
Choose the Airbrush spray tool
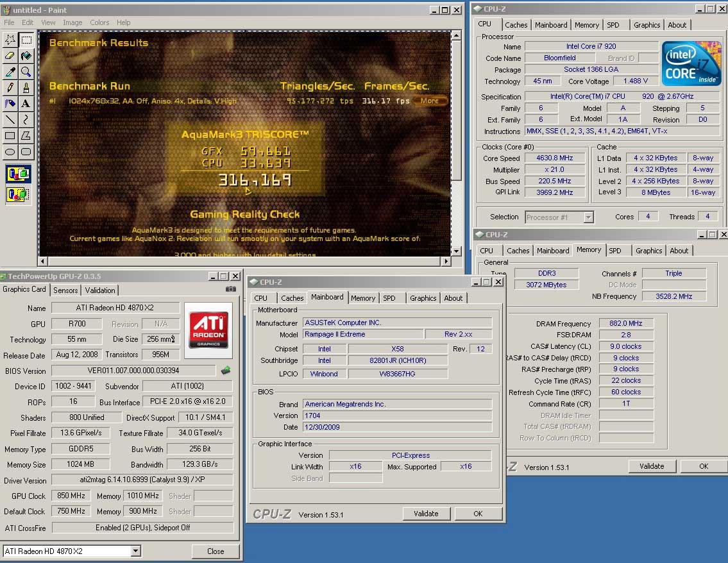pos(10,103)
